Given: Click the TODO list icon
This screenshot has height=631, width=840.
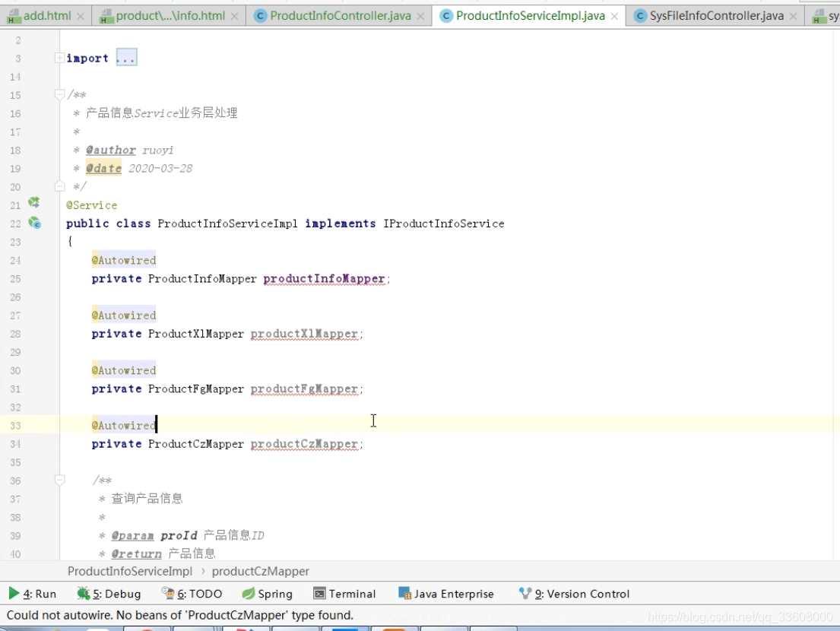Looking at the screenshot, I should [x=168, y=594].
